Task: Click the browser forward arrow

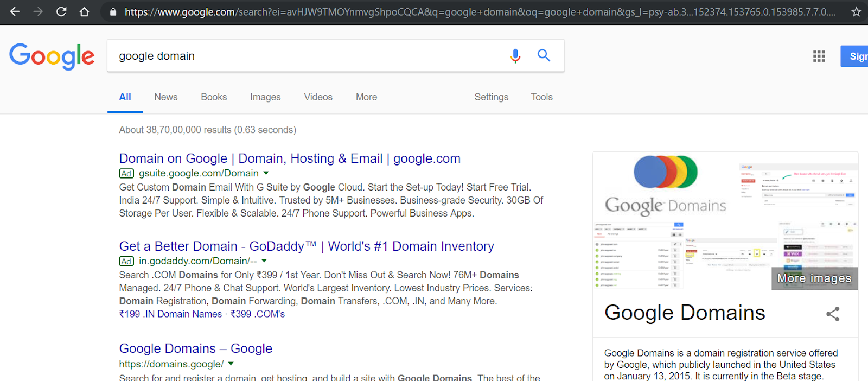Action: [x=38, y=11]
